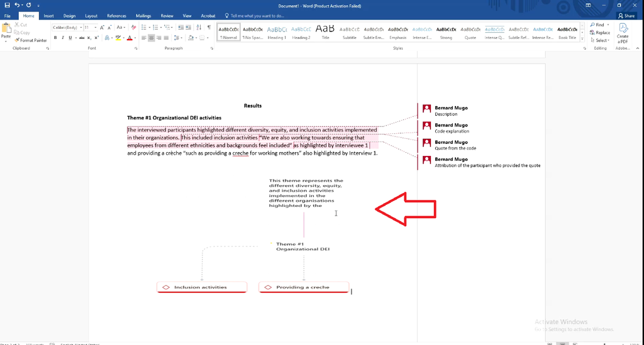Click the Save icon in the title bar

point(7,5)
